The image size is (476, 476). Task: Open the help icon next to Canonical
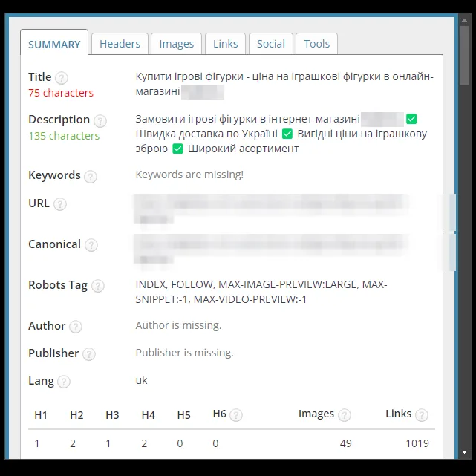(91, 245)
